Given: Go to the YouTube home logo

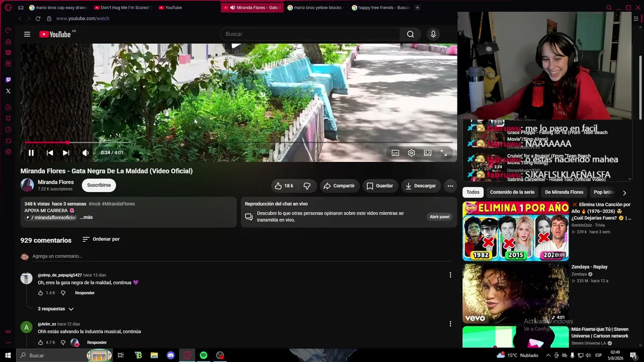Looking at the screenshot, I should (55, 34).
